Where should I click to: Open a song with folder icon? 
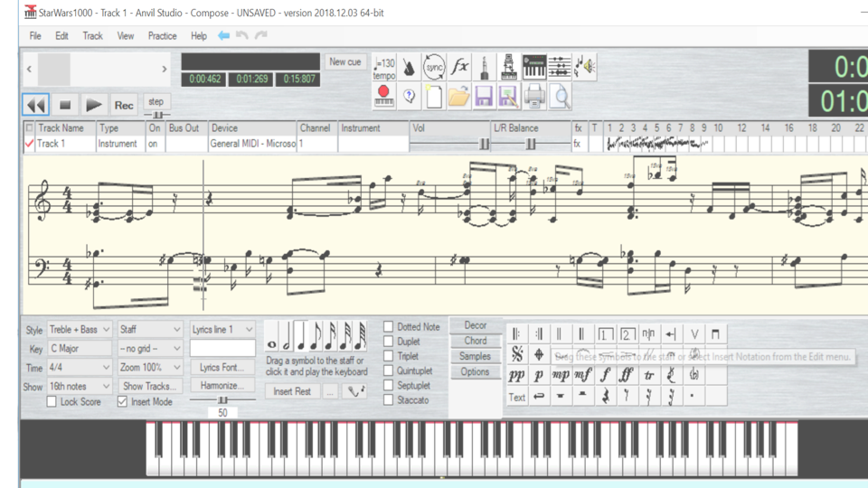pyautogui.click(x=459, y=97)
